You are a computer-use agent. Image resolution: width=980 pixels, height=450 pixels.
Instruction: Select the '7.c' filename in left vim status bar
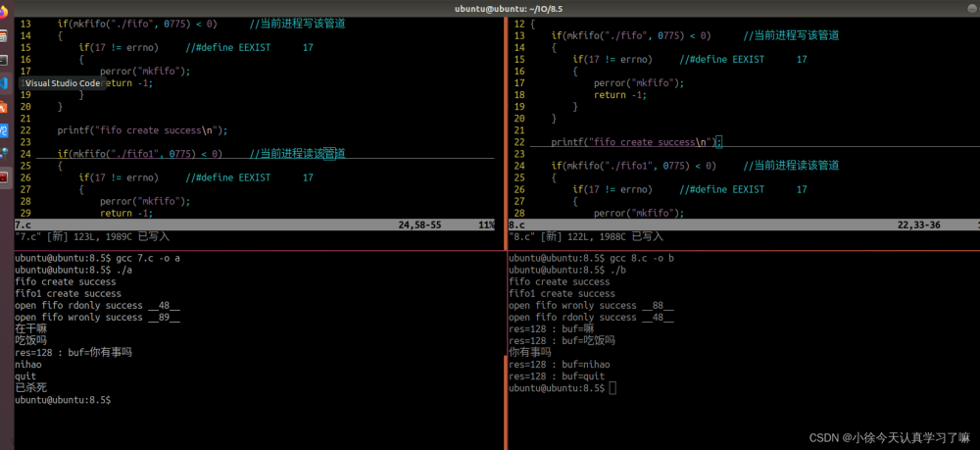point(22,225)
